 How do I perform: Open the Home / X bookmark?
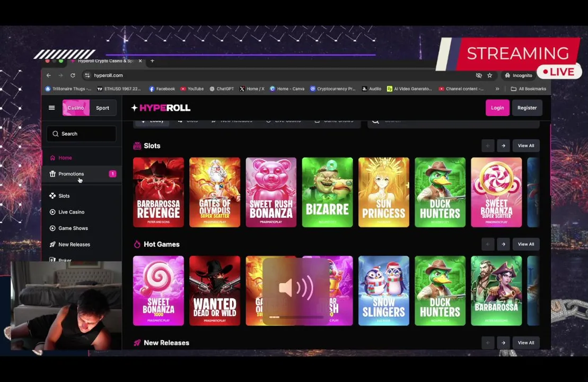(x=252, y=89)
